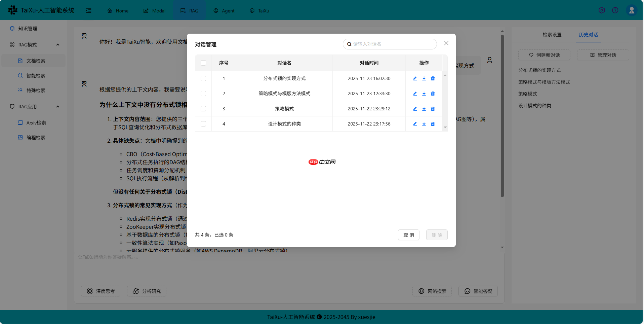Click the 取消 button in the dialog

coord(408,235)
